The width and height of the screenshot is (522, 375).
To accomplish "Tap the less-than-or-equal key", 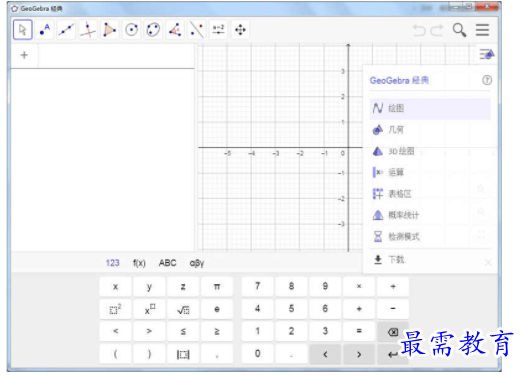I will pyautogui.click(x=183, y=331).
